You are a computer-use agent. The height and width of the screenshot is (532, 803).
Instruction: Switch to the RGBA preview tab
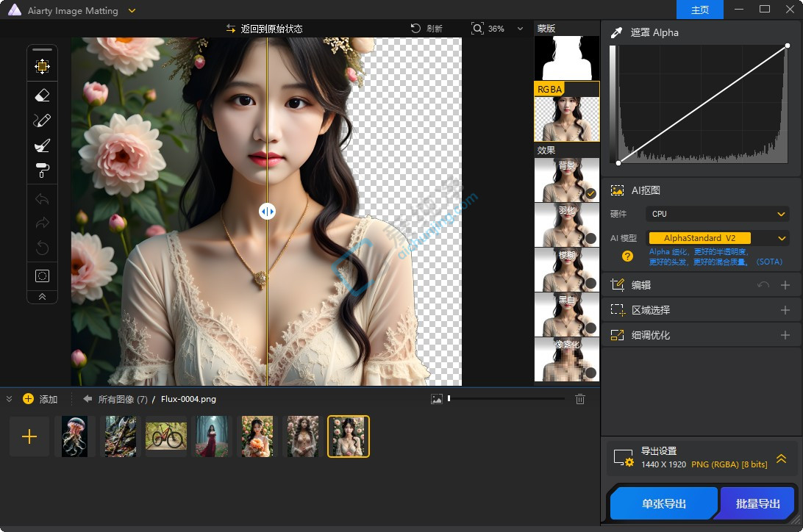tap(566, 112)
